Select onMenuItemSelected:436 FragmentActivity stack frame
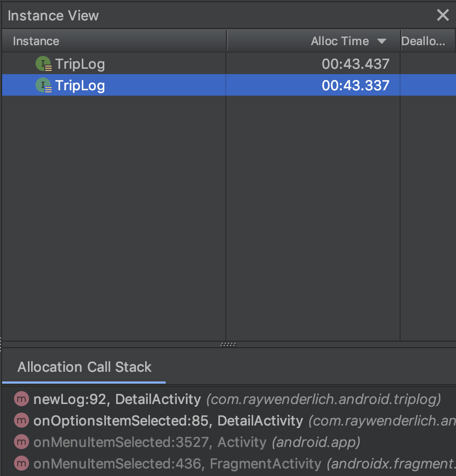456x476 pixels. pyautogui.click(x=177, y=463)
